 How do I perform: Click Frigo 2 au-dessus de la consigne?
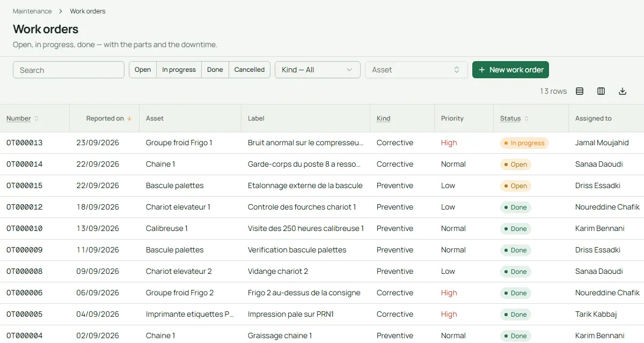point(304,293)
